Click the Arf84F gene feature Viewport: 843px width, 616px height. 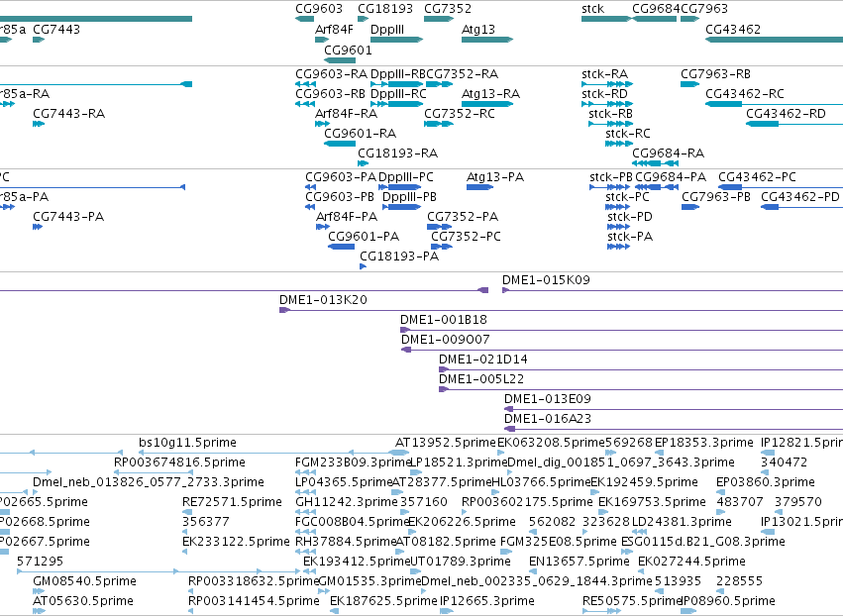click(x=322, y=40)
